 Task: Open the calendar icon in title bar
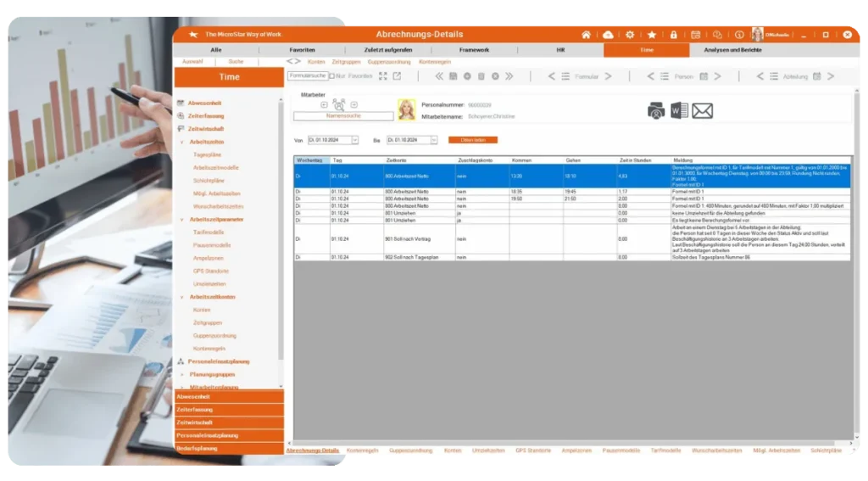[x=695, y=34]
